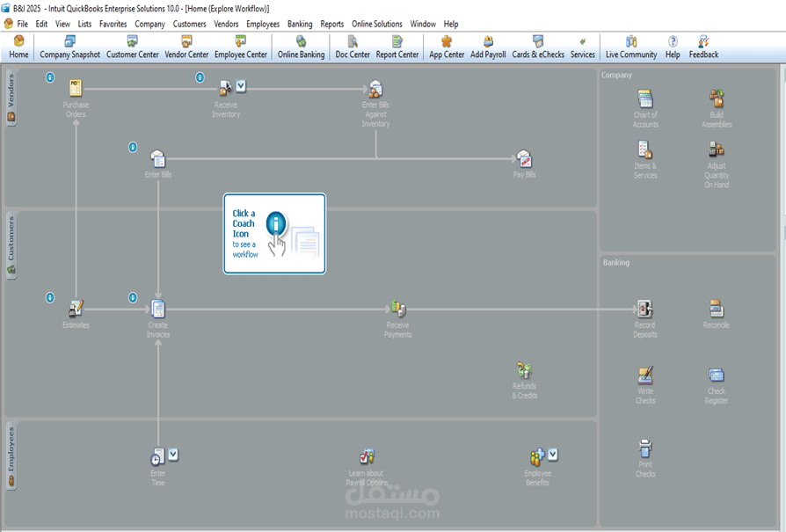
Task: Open the Report Center
Action: click(397, 47)
